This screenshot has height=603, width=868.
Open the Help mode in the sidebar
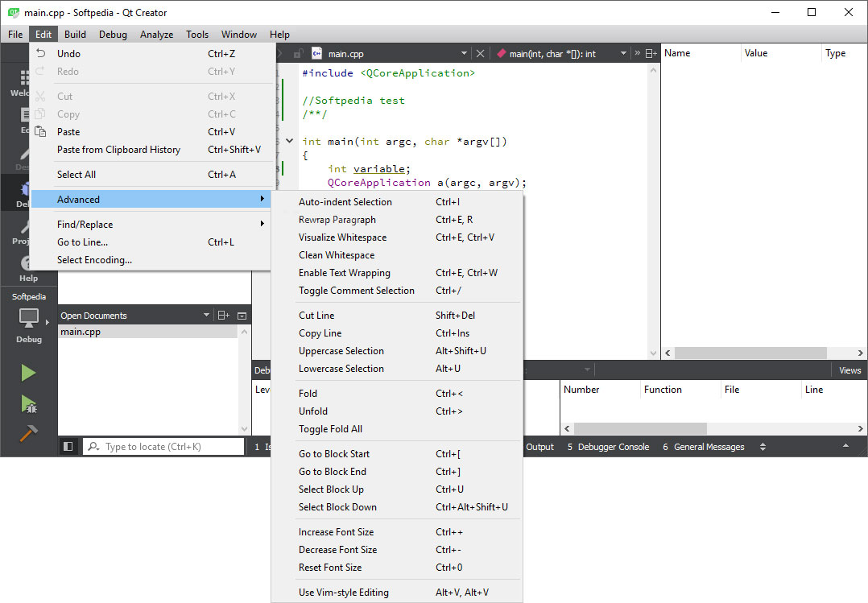pos(28,268)
